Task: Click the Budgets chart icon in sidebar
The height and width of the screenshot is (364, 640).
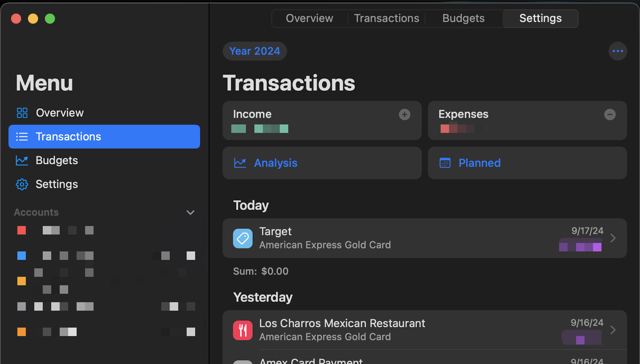Action: tap(22, 160)
